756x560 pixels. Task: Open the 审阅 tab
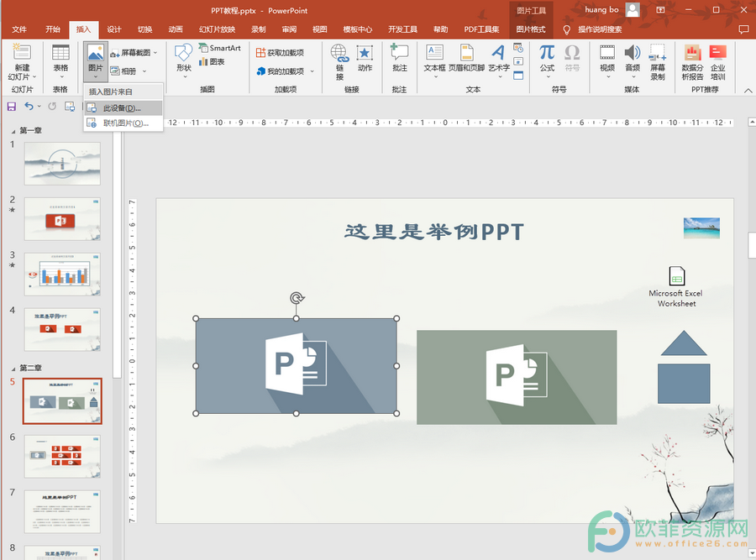pos(289,29)
